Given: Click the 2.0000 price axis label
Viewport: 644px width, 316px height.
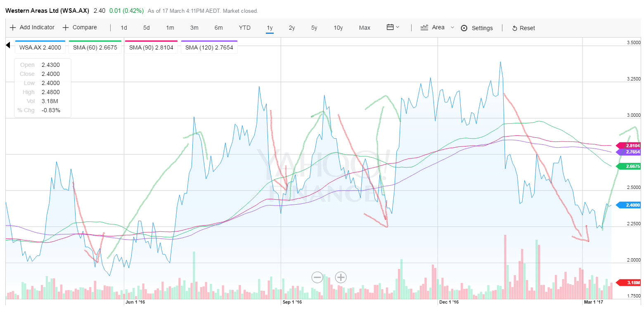Looking at the screenshot, I should (634, 260).
